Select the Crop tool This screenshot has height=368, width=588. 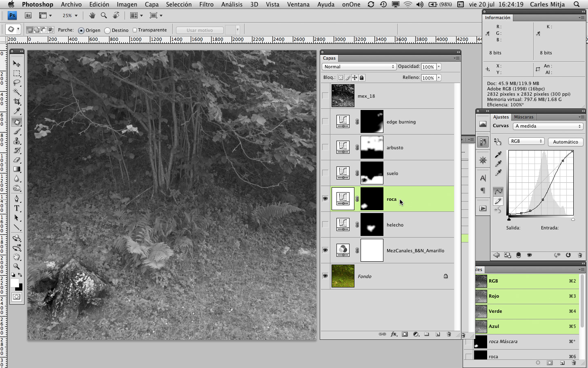pos(17,101)
